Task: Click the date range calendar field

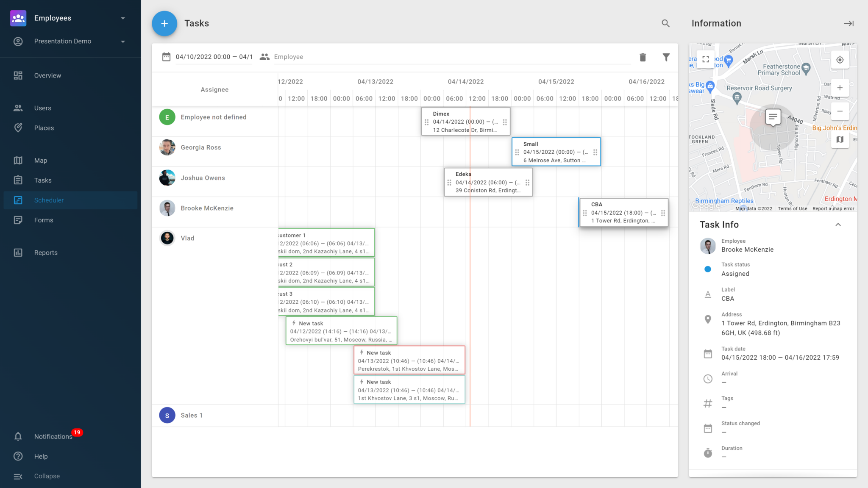Action: (213, 57)
